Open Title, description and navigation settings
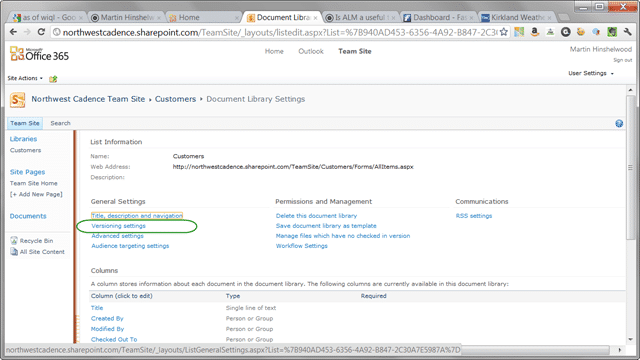This screenshot has width=640, height=360. click(137, 216)
